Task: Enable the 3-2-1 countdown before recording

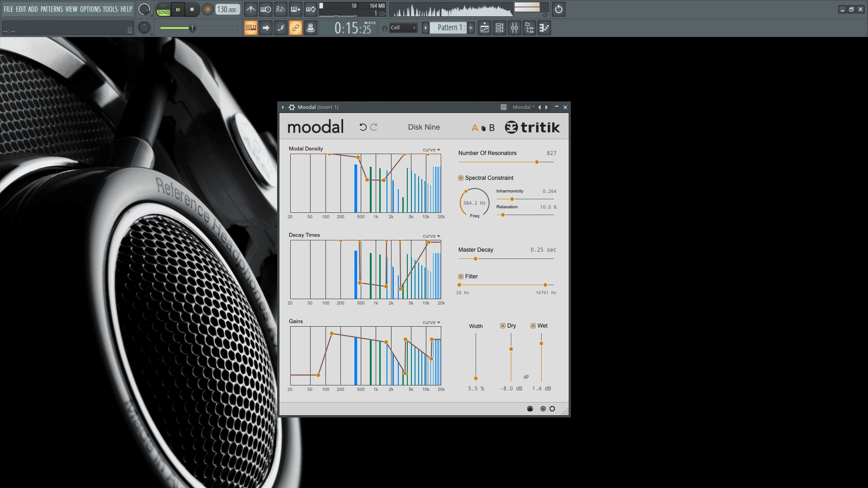Action: [281, 9]
